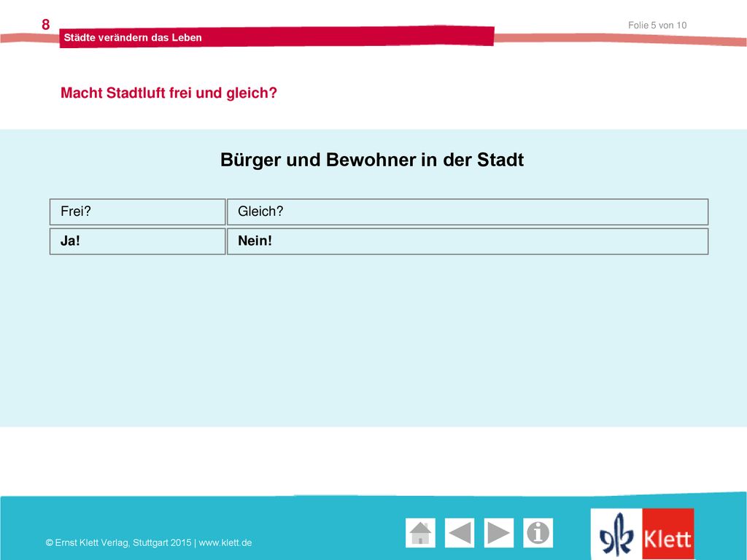Click the Ernst Klett Verlag copyright text
This screenshot has width=747, height=560.
click(x=149, y=542)
